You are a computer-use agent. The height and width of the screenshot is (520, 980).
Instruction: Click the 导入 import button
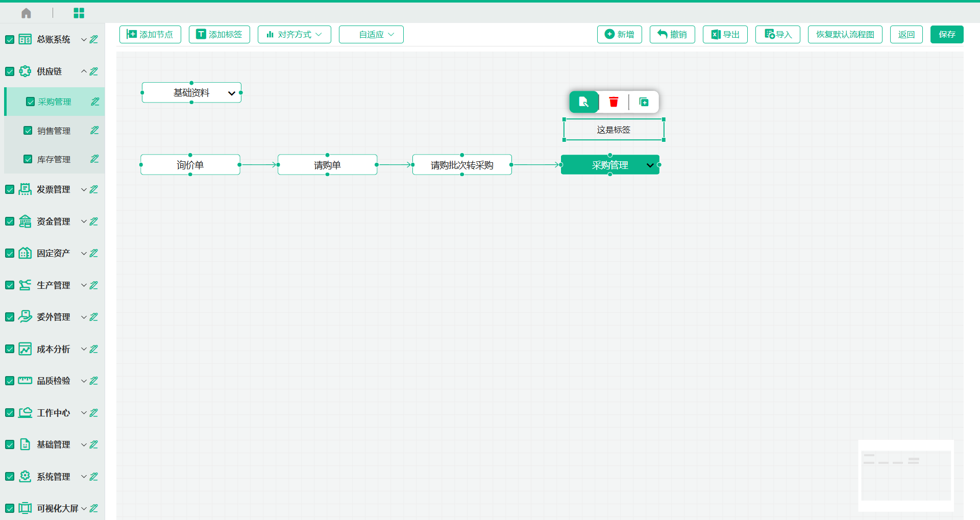click(x=778, y=34)
